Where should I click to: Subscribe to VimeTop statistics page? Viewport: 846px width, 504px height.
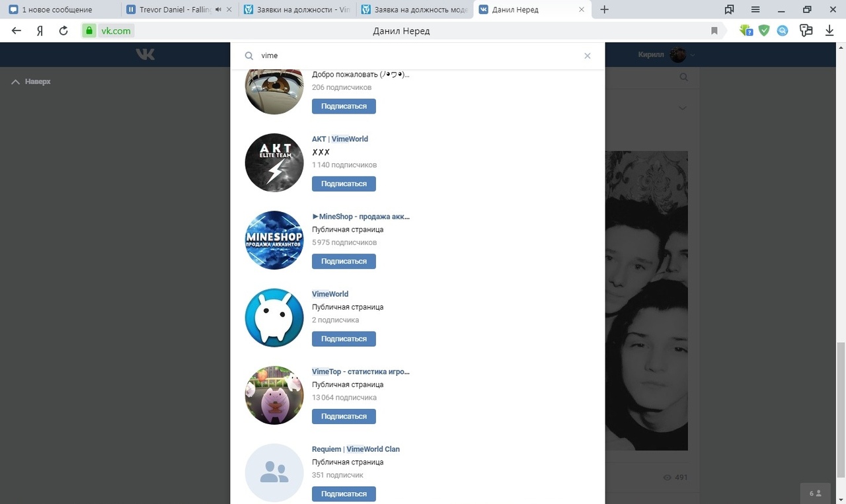(344, 416)
